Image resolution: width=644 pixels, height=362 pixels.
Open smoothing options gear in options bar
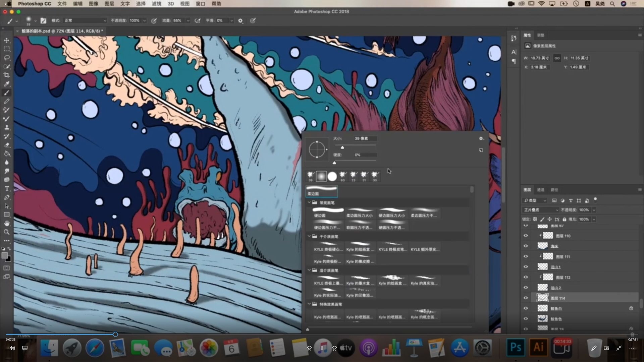coord(240,20)
